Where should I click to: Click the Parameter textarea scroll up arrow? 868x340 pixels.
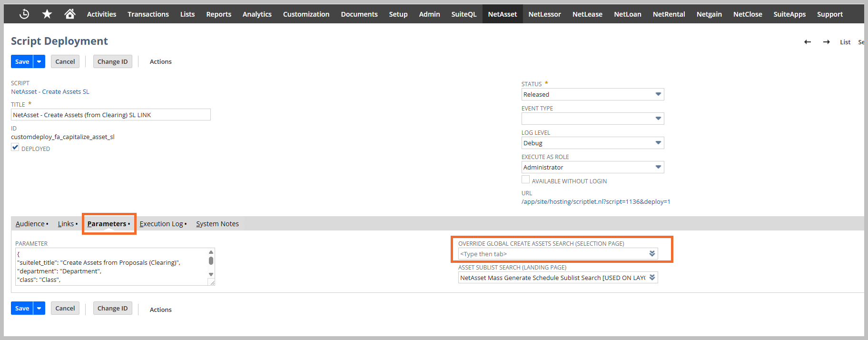pos(211,252)
